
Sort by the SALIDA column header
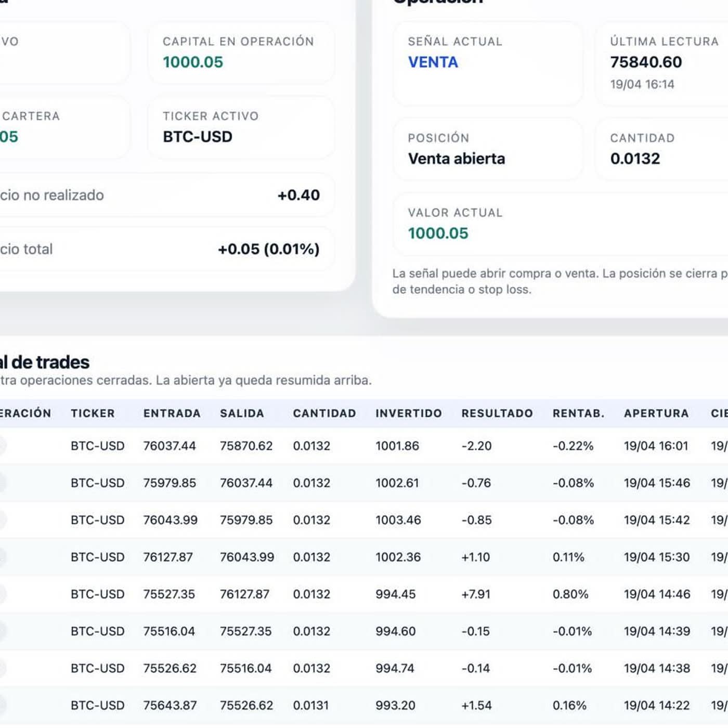pyautogui.click(x=242, y=413)
